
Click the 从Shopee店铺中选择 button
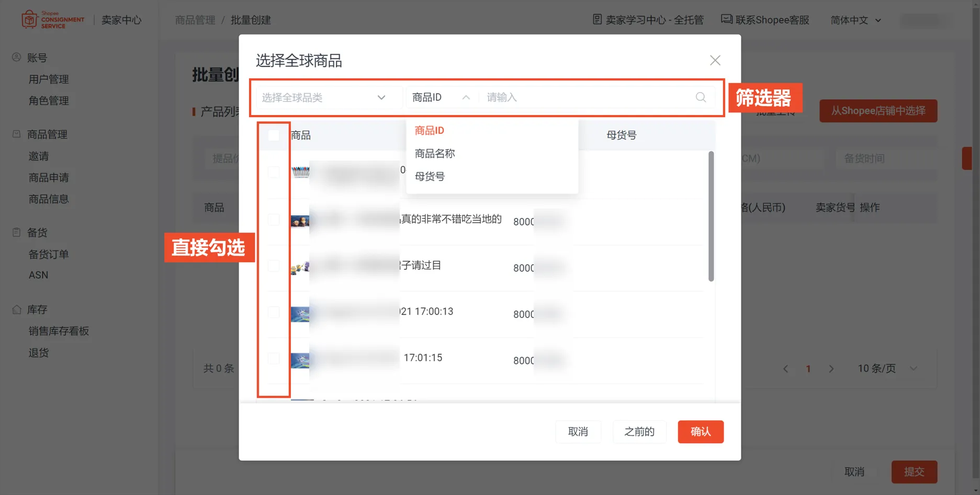point(878,111)
